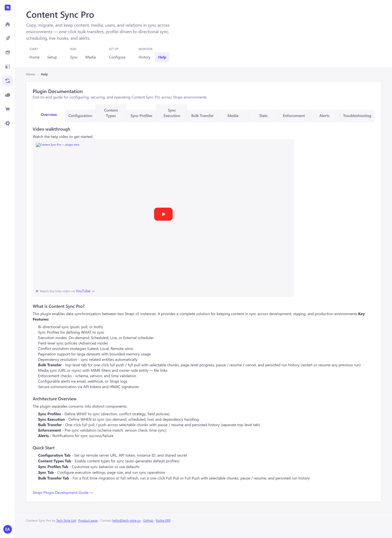Open Marketplace shopping cart icon
The height and width of the screenshot is (538, 392).
pos(8,109)
